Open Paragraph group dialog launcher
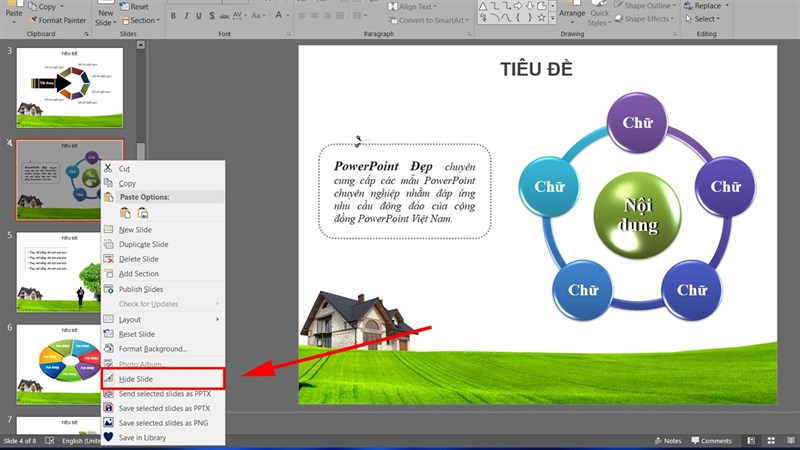The height and width of the screenshot is (450, 800). (469, 34)
